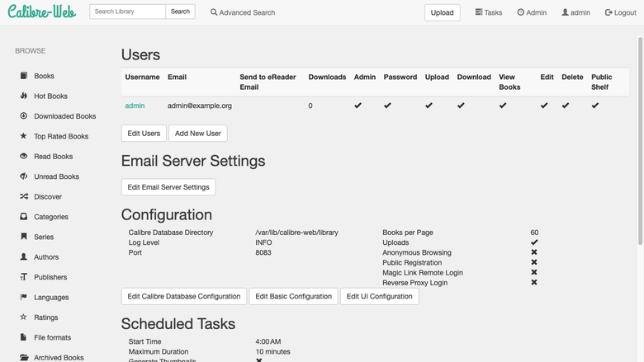
Task: Click the Ratings outline star icon
Action: coord(24,317)
